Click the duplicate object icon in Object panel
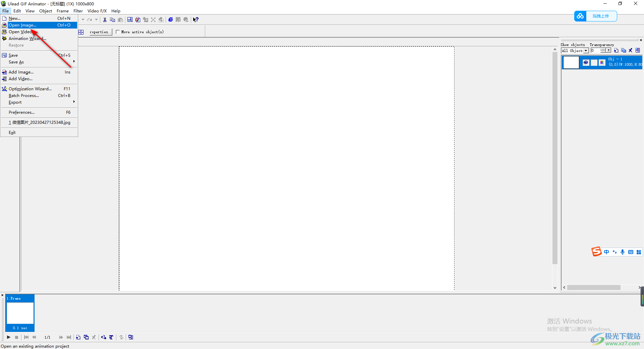 [x=624, y=51]
